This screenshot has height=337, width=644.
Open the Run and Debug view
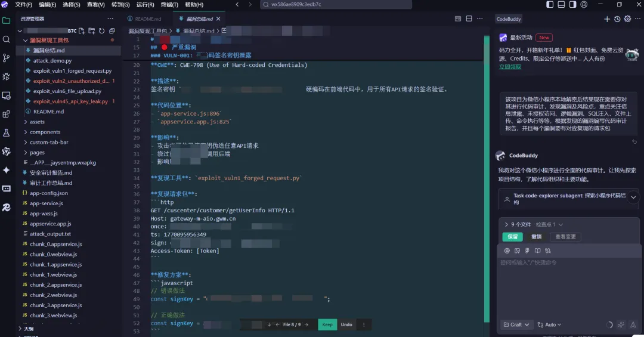[6, 76]
